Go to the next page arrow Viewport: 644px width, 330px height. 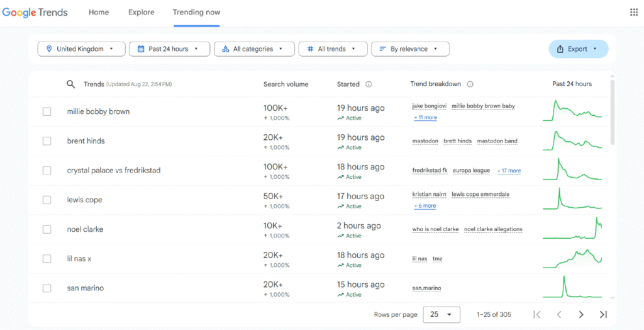[580, 314]
